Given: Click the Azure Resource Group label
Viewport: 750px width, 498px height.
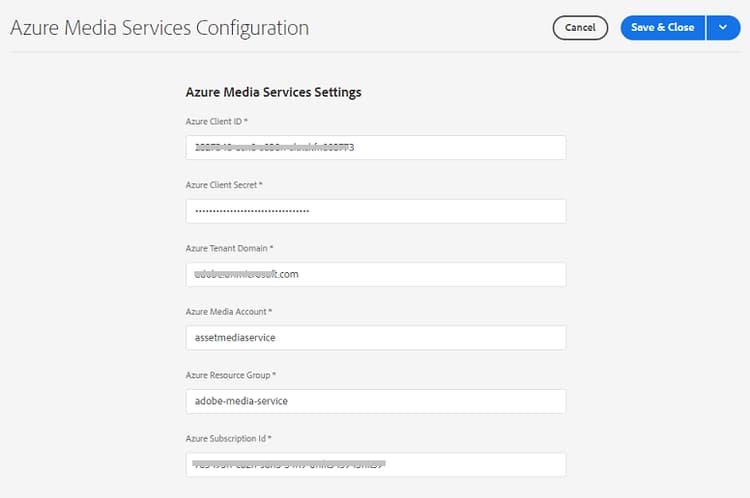Looking at the screenshot, I should (x=230, y=375).
